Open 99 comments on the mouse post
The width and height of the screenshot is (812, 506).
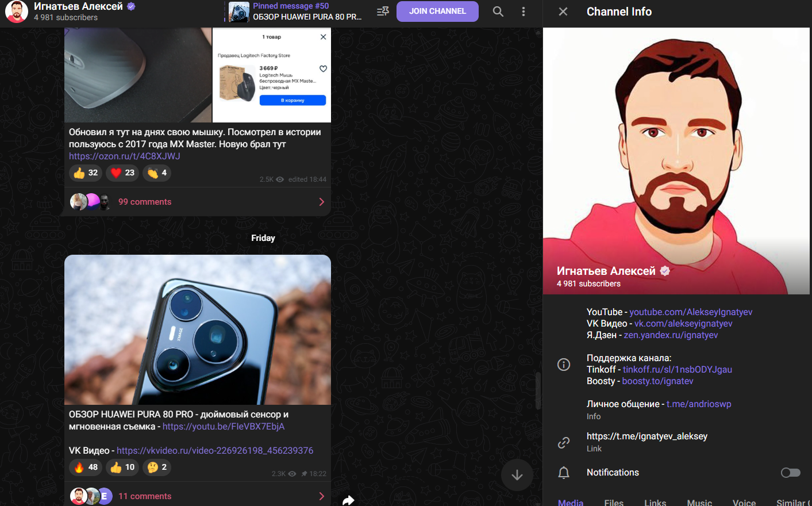(x=145, y=202)
